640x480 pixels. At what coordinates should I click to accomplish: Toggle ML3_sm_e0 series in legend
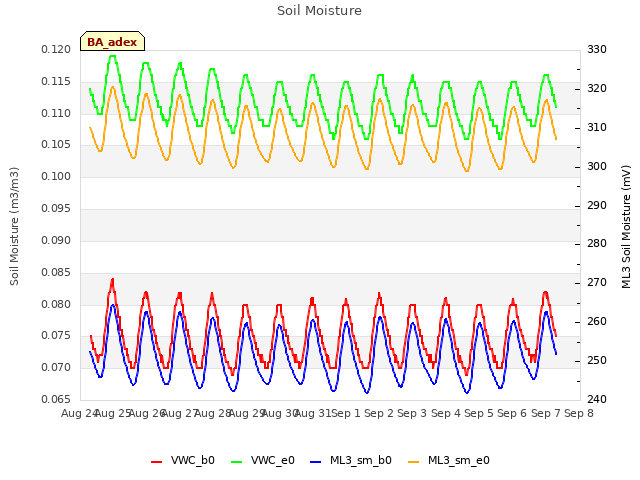click(449, 461)
